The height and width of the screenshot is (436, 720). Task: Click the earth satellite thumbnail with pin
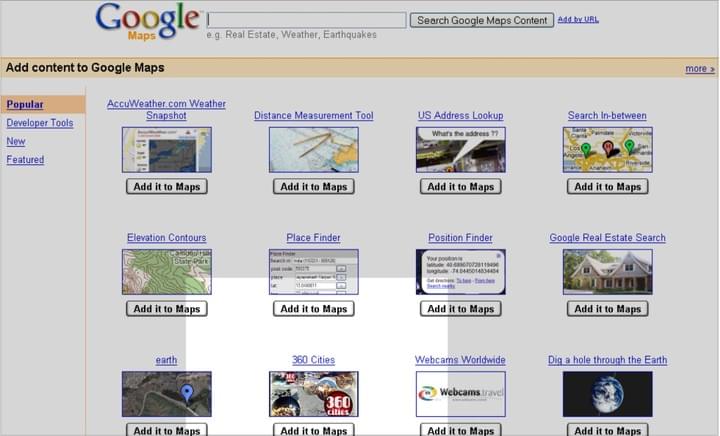point(167,394)
